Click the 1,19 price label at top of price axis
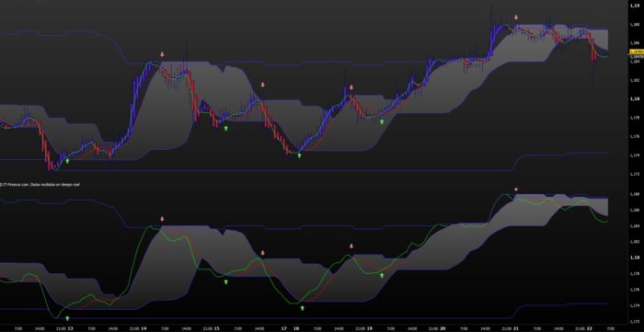644x332 pixels. click(635, 6)
